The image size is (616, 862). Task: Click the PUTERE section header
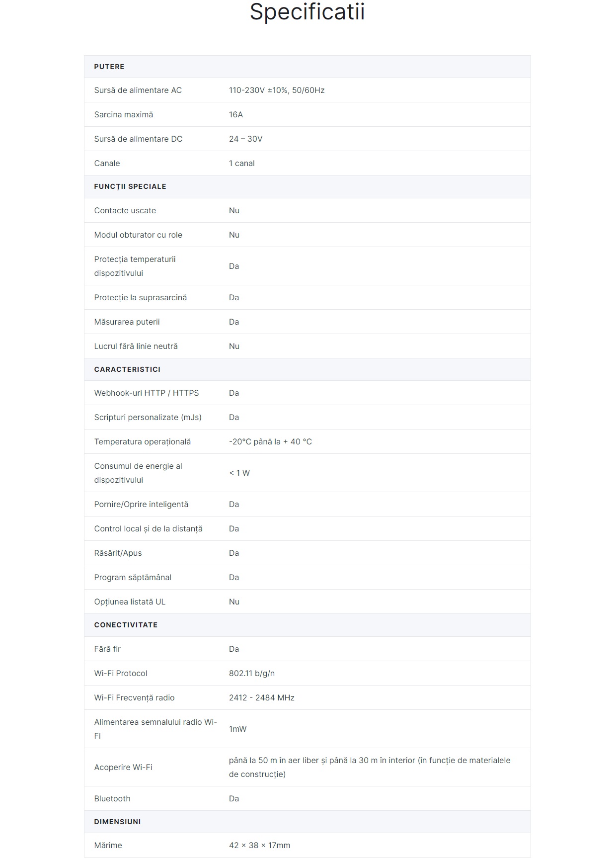click(109, 67)
